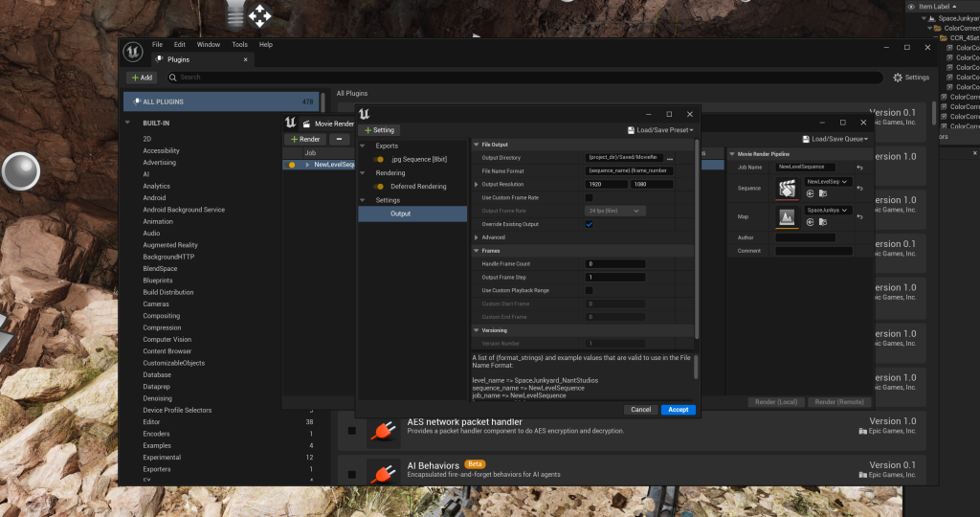This screenshot has height=517, width=980.
Task: Enable the AI Behaviors plugin checkbox
Action: tap(352, 475)
